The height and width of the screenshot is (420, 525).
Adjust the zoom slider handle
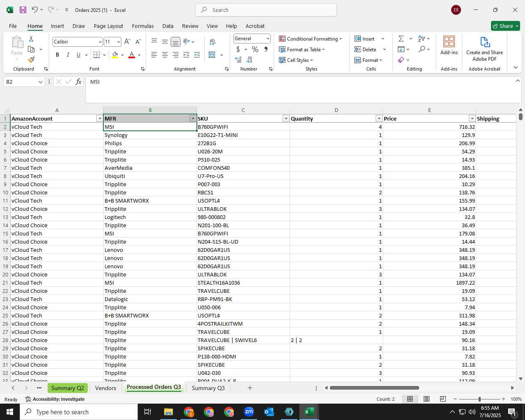point(479,399)
